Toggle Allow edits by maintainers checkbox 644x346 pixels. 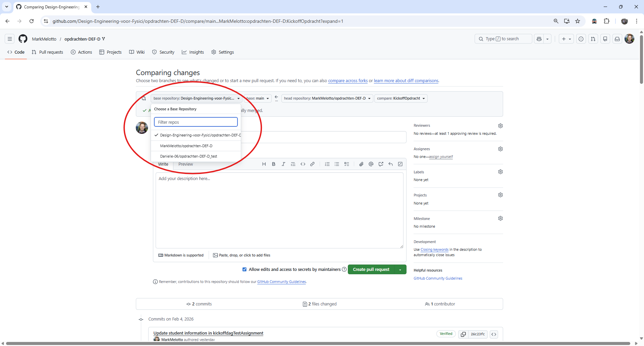click(245, 270)
